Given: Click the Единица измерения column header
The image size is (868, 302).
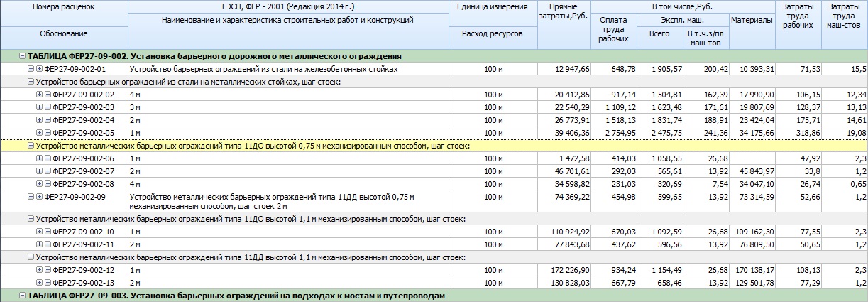Looking at the screenshot, I should point(492,6).
